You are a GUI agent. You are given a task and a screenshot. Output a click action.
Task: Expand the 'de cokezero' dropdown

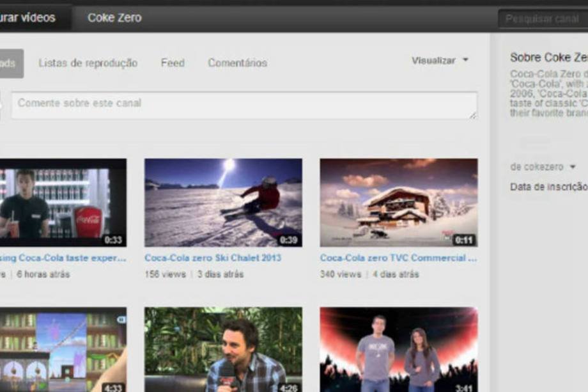click(543, 167)
